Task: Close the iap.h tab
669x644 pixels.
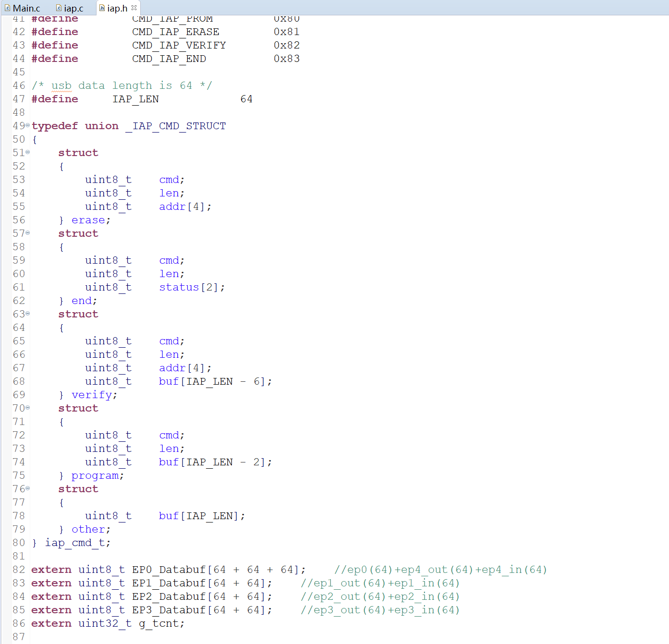Action: 134,8
